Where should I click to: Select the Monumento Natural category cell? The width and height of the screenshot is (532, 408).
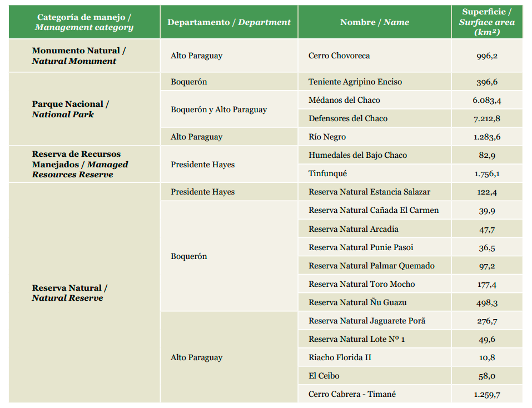pyautogui.click(x=78, y=56)
